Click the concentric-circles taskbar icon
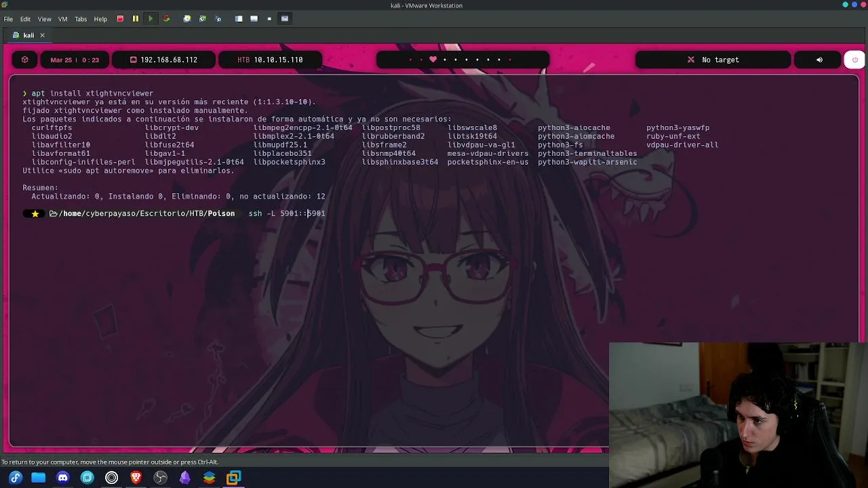This screenshot has height=488, width=868. tap(112, 478)
